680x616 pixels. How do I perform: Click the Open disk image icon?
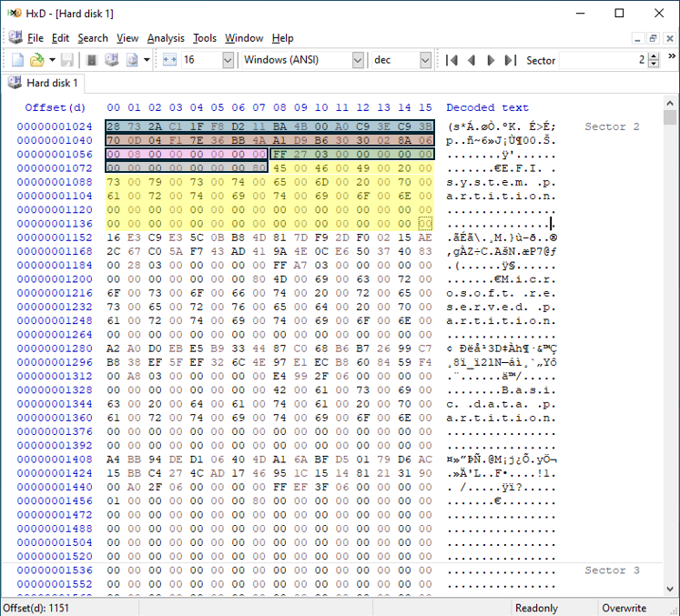coord(132,60)
